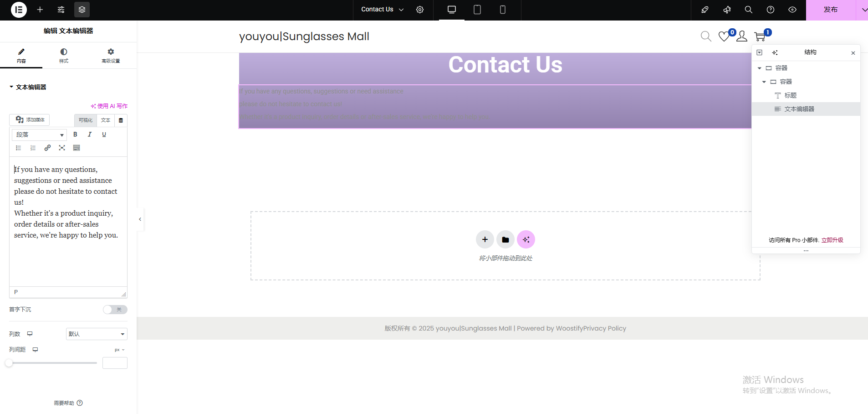Toggle the structure layers icon
The image size is (868, 414).
[82, 10]
